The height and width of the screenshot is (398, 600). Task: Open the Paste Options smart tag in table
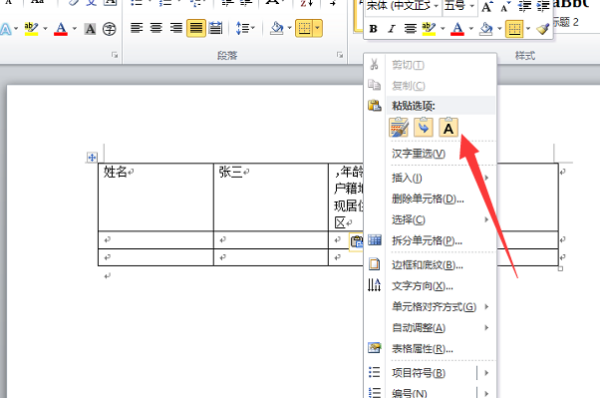pyautogui.click(x=356, y=242)
